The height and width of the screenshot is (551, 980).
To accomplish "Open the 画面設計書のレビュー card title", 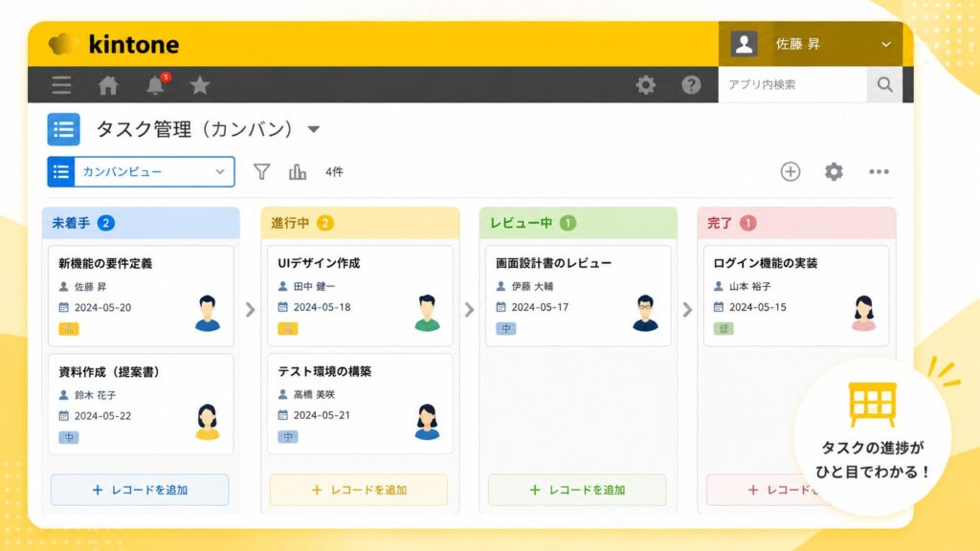I will point(554,263).
